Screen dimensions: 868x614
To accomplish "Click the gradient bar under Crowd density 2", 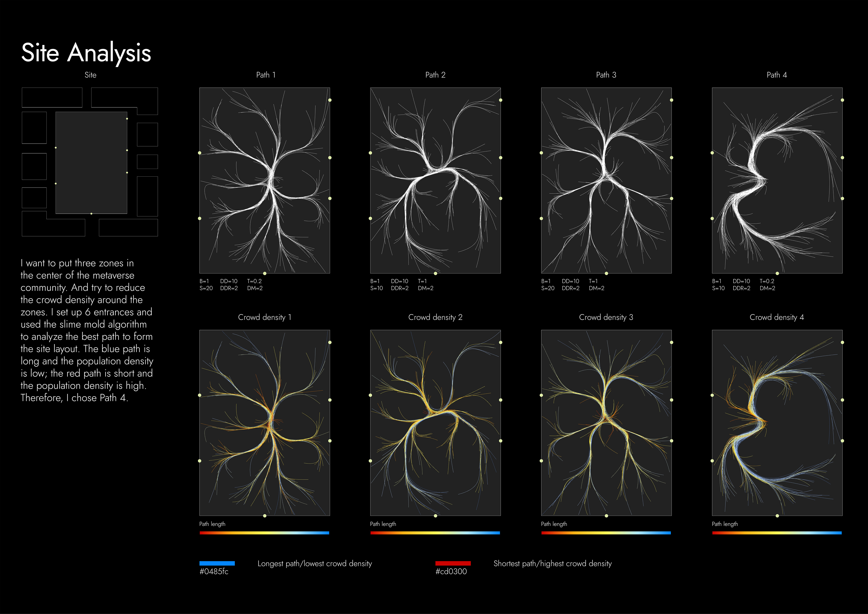I will pyautogui.click(x=435, y=533).
